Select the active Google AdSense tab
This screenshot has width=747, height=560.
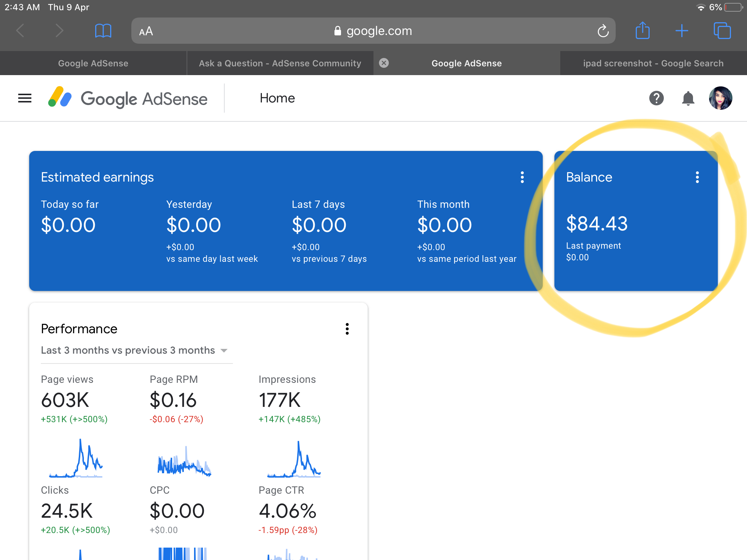(x=467, y=63)
